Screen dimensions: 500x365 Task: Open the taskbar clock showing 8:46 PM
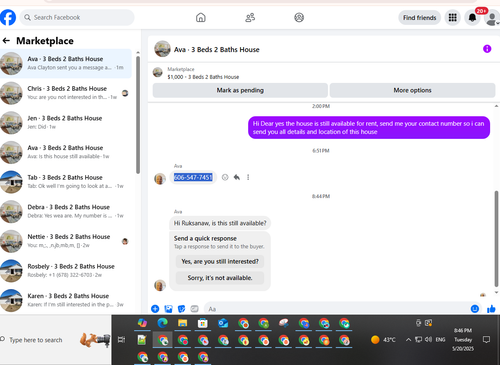(x=463, y=340)
